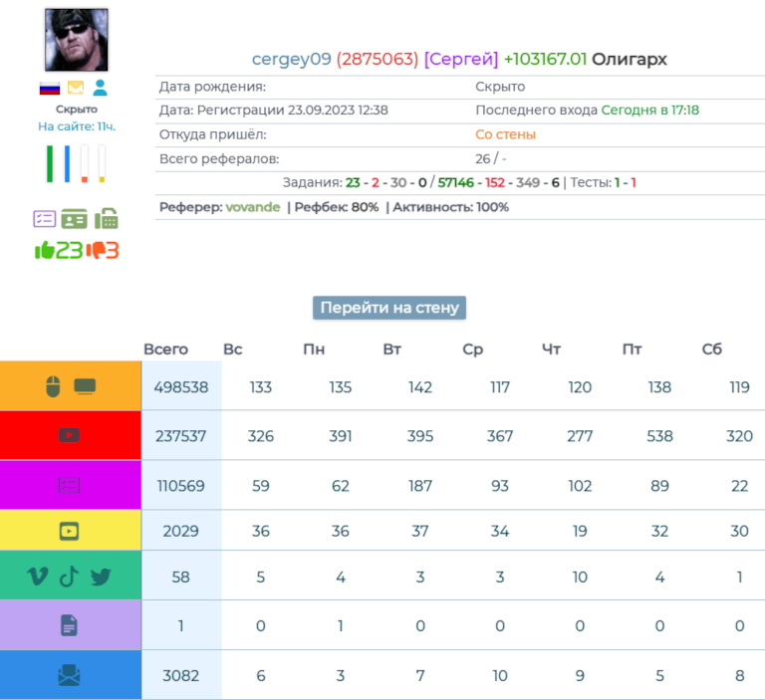Click the Russian flag icon
This screenshot has width=765, height=700.
pyautogui.click(x=50, y=88)
